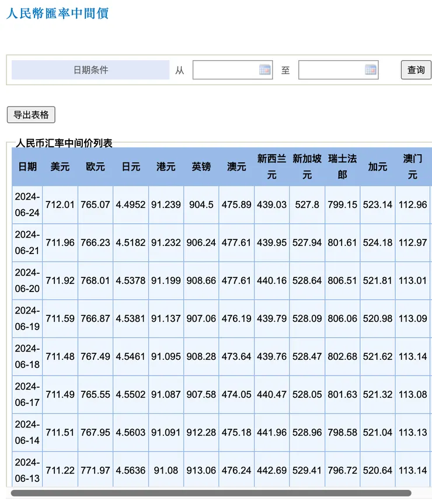
Task: Click the CAD value 523.14
Action: coord(378,204)
